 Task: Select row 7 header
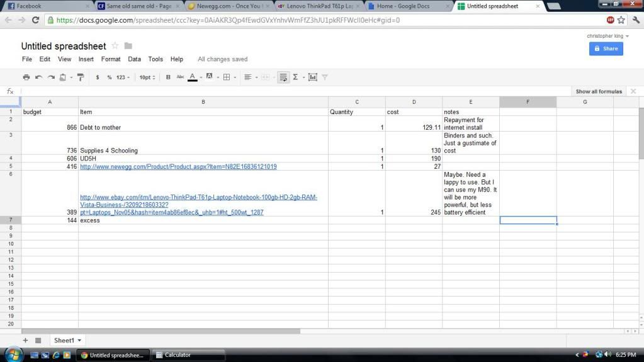tap(11, 220)
